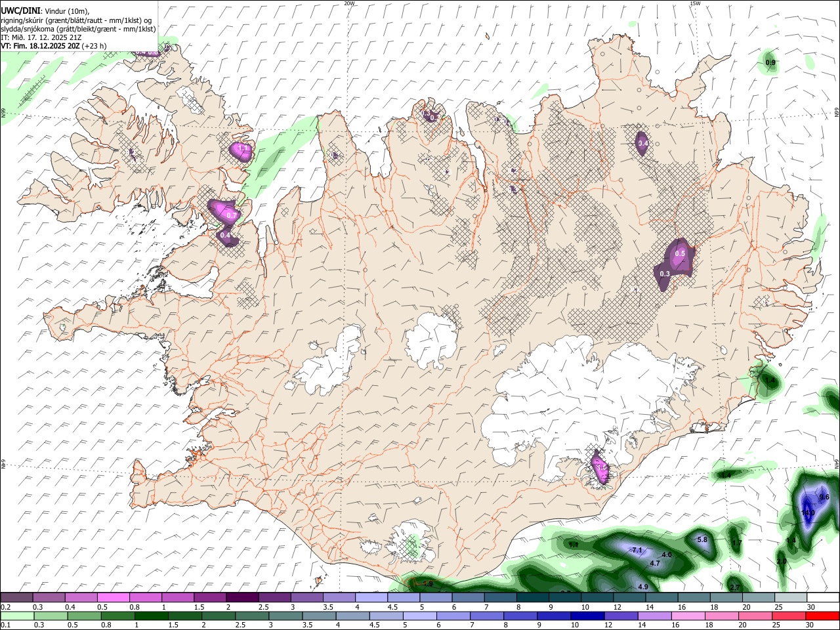This screenshot has height=630, width=840.
Task: Click the 4.7 precipitation value
Action: pos(655,563)
